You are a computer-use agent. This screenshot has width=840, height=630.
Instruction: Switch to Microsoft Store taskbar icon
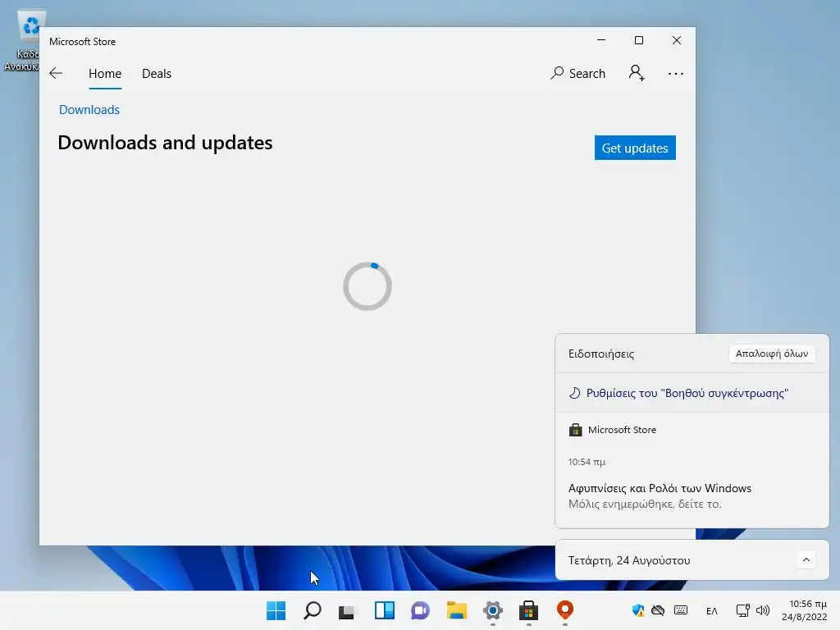[x=528, y=610]
